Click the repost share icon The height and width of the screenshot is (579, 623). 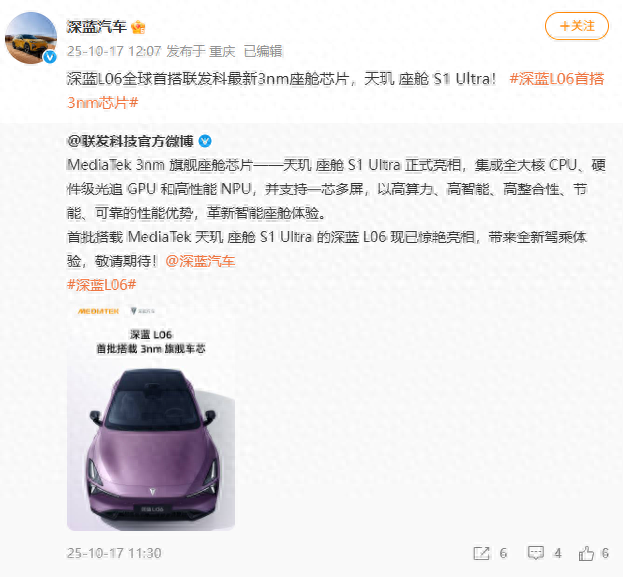click(481, 553)
